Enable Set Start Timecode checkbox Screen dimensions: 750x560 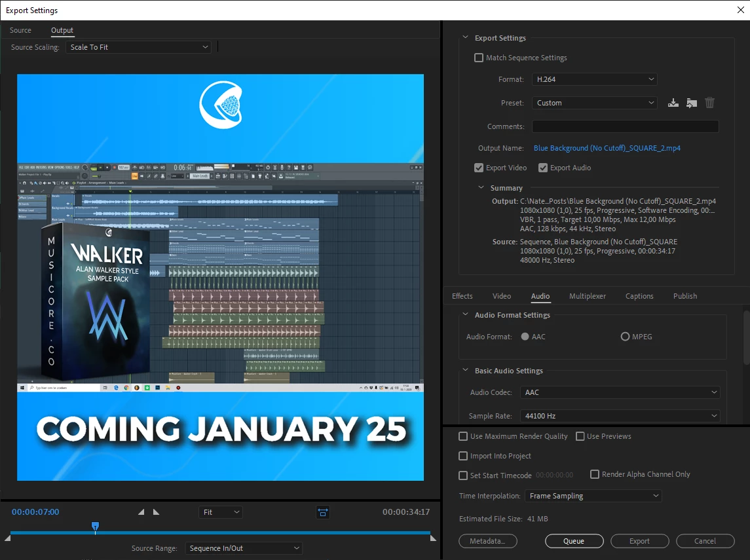click(463, 476)
